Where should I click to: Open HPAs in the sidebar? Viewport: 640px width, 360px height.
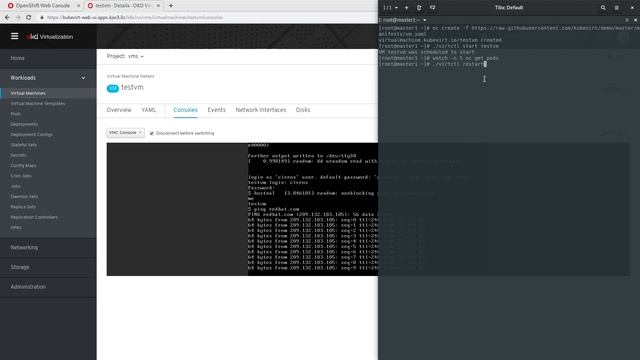tap(16, 227)
